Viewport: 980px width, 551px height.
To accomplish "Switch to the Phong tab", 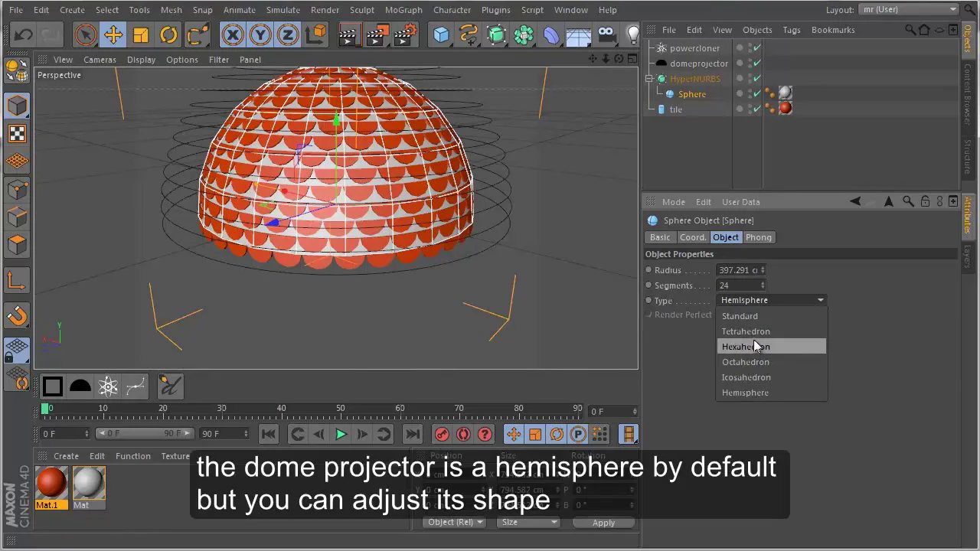I will 758,237.
